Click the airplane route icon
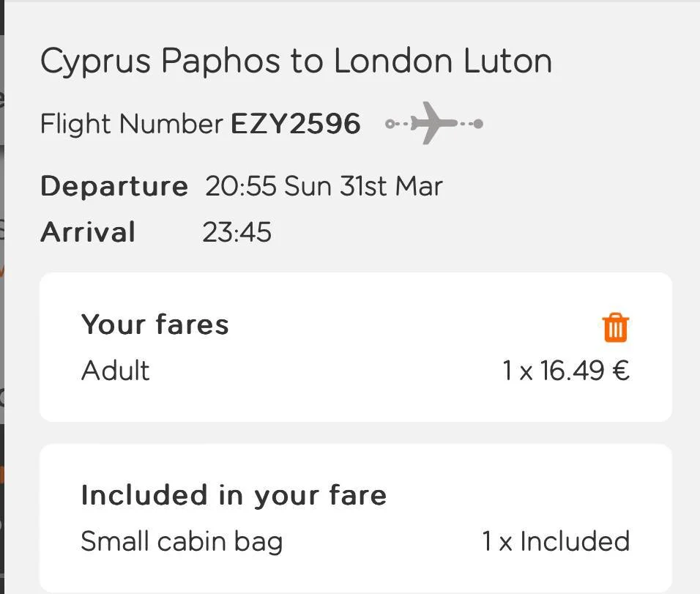Screen dimensions: 700x594 pyautogui.click(x=434, y=124)
